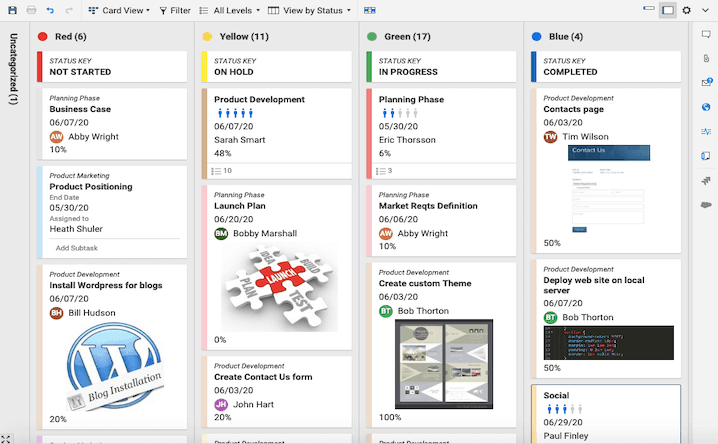Open the activity log icon in sidebar
The height and width of the screenshot is (444, 718).
pyautogui.click(x=706, y=131)
